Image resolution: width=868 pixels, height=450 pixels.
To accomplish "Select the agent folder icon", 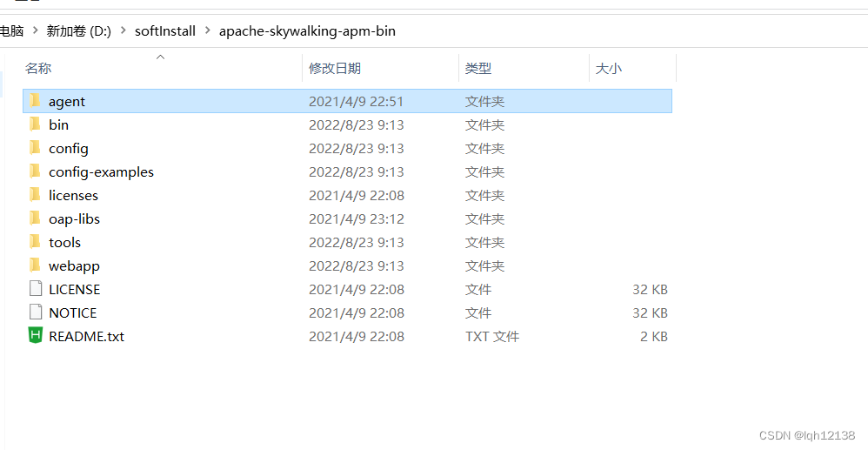I will (x=35, y=101).
